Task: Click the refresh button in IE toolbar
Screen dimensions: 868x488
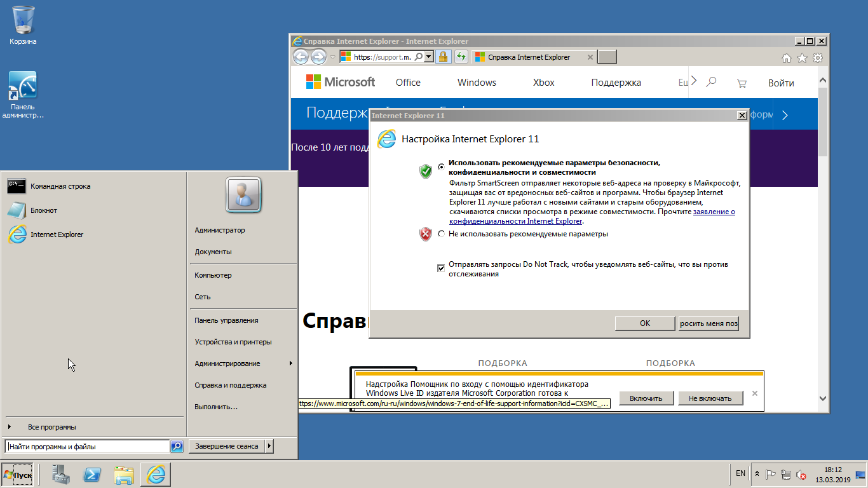Action: [461, 57]
